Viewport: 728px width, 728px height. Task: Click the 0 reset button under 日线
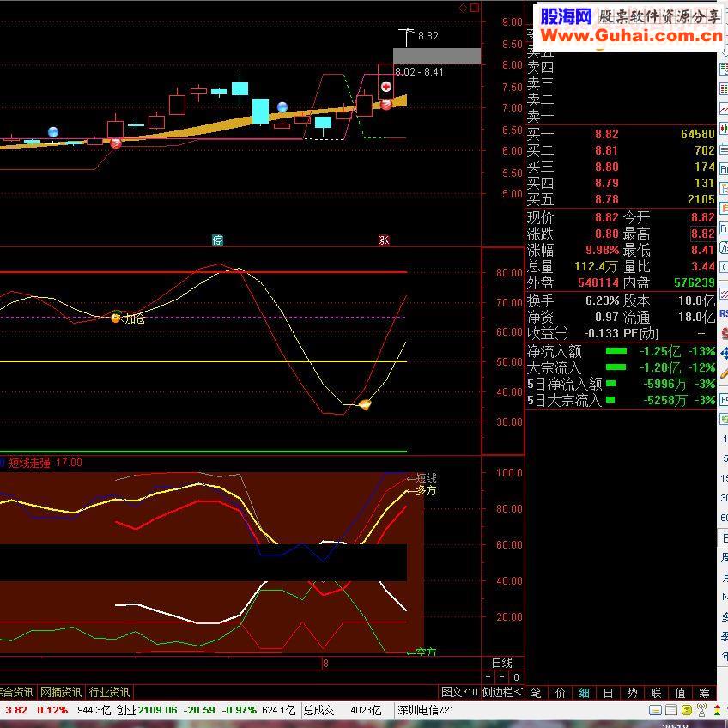click(516, 677)
